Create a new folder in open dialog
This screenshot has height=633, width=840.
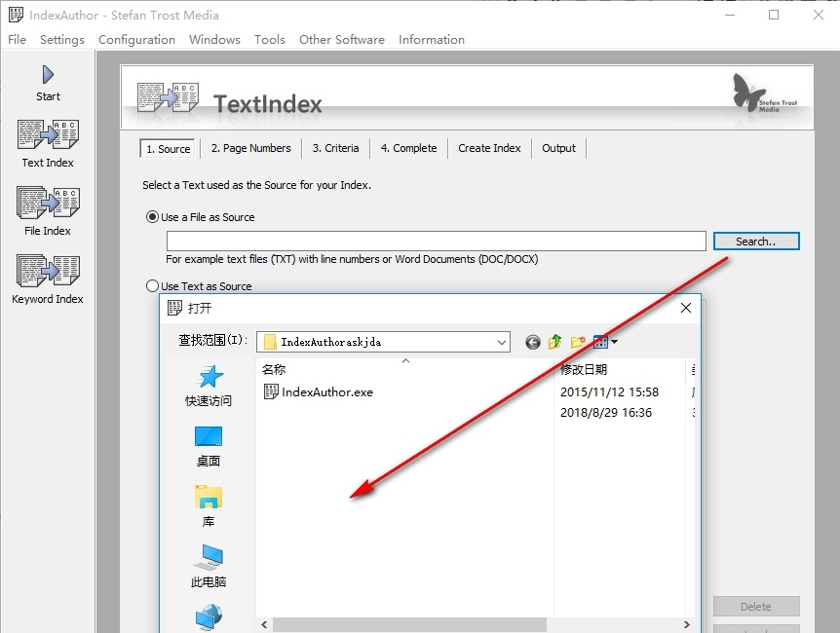click(x=578, y=342)
